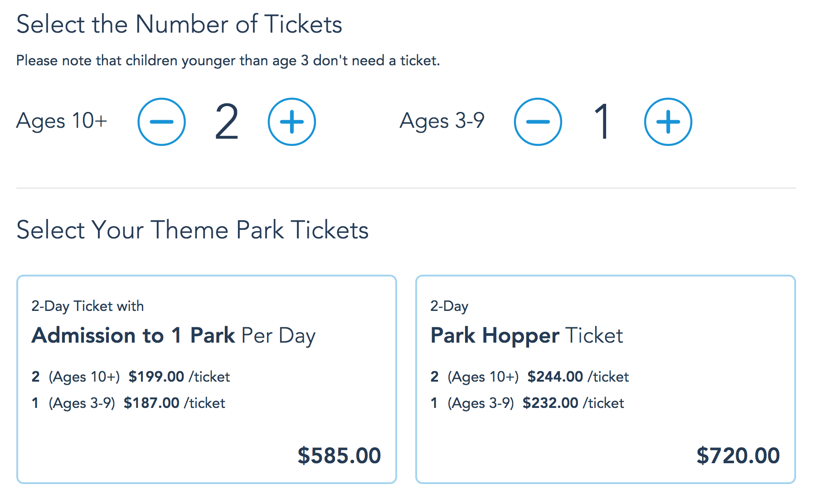This screenshot has width=816, height=504.
Task: Click the "Select the Number of Tickets" heading
Action: (x=179, y=24)
